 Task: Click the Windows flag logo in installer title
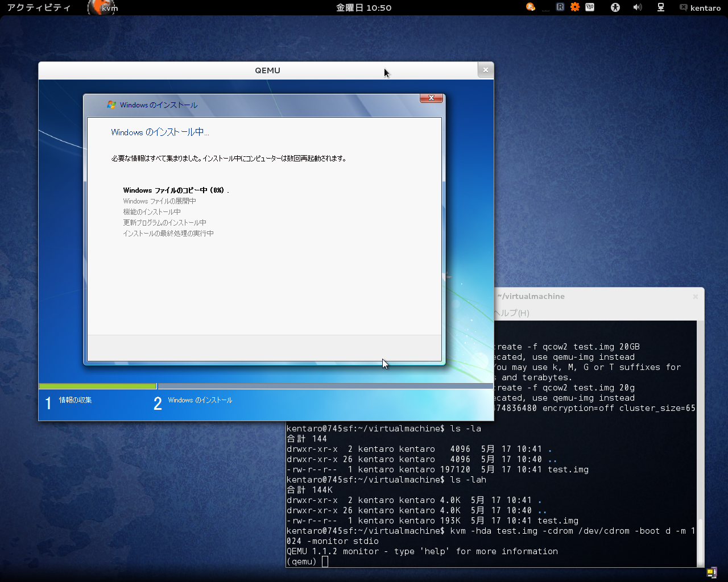click(111, 105)
